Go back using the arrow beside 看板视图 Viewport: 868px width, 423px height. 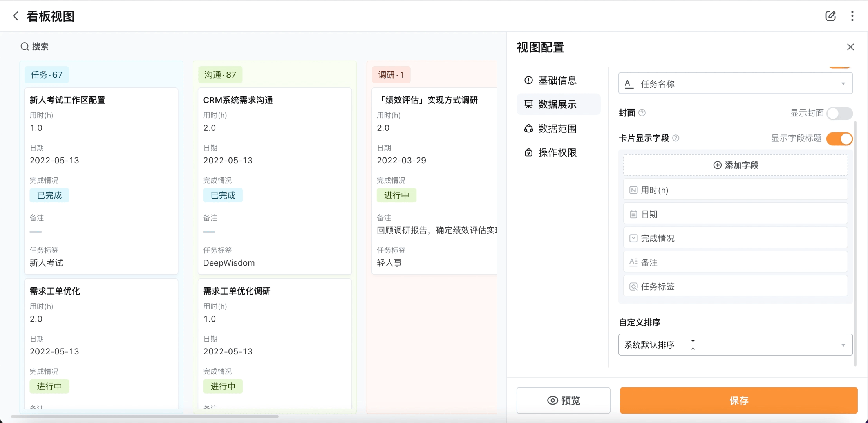(16, 16)
